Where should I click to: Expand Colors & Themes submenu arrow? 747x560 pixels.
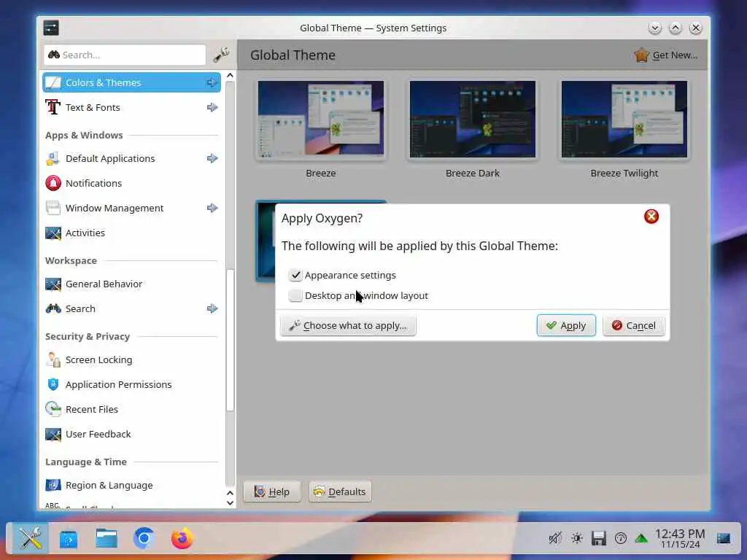(212, 82)
